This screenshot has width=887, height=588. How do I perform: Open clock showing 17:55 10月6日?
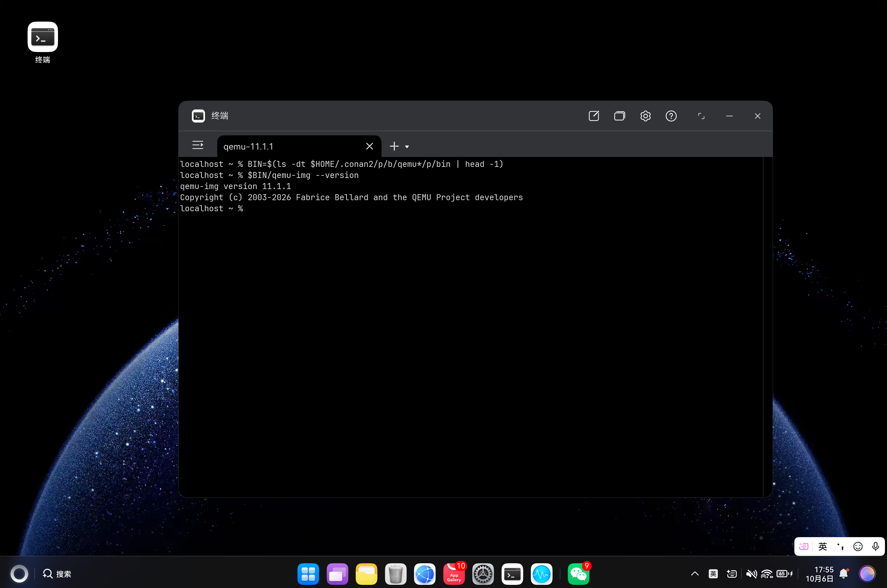coord(820,574)
